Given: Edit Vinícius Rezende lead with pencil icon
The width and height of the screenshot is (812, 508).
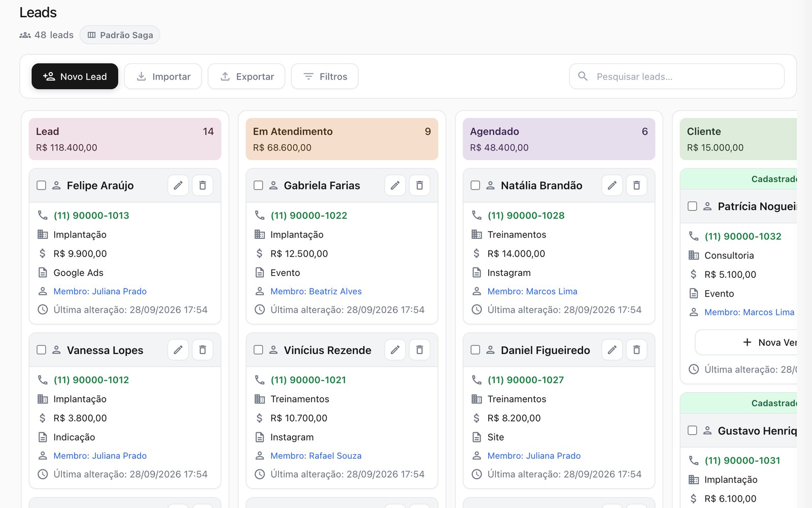Looking at the screenshot, I should pyautogui.click(x=395, y=350).
